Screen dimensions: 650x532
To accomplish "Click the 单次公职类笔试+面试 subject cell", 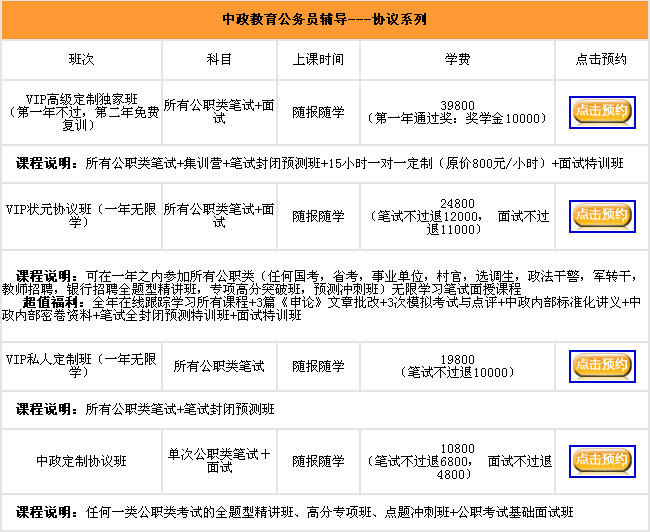I will [219, 461].
